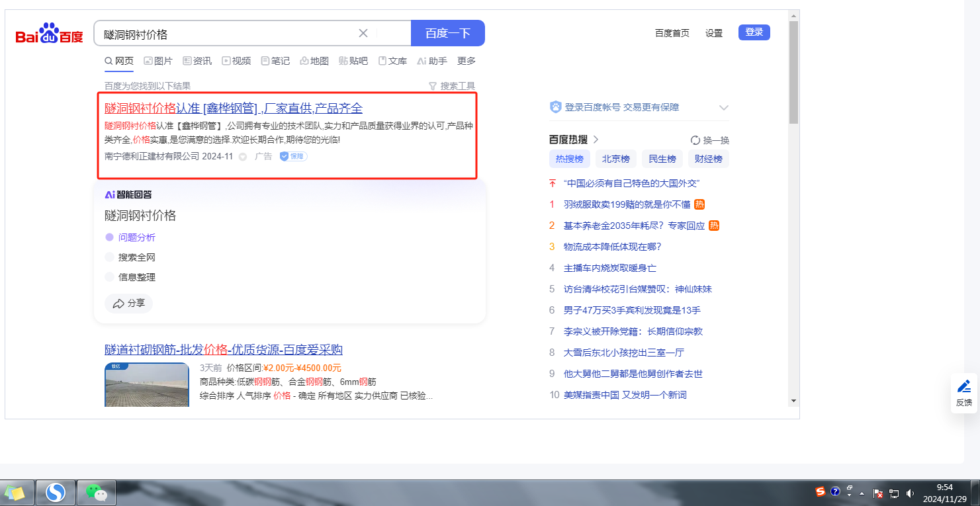The width and height of the screenshot is (980, 506).
Task: Switch to the 图片 tab
Action: coord(158,61)
